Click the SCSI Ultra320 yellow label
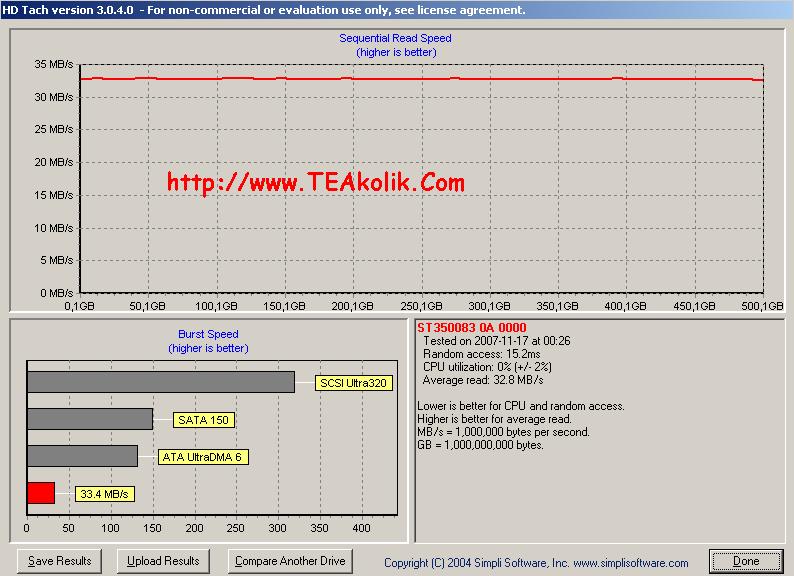 [353, 383]
